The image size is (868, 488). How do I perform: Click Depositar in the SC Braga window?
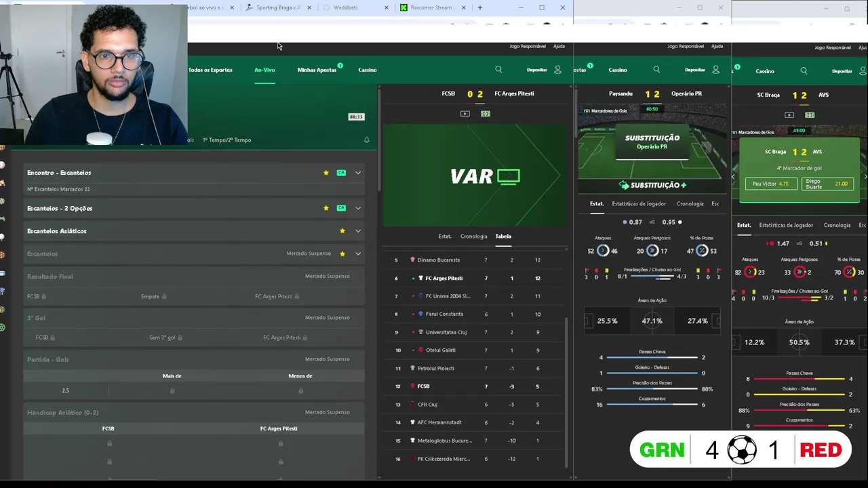[x=842, y=70]
